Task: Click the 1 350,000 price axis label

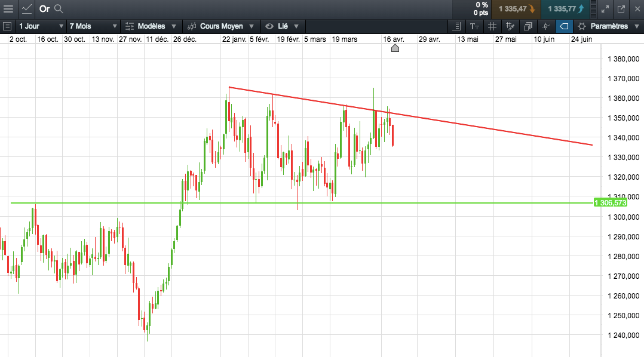Action: coord(624,118)
